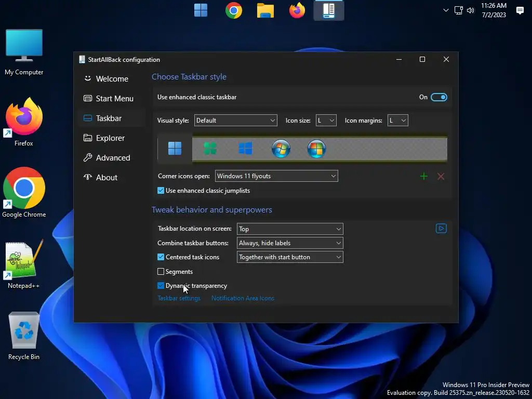Image resolution: width=532 pixels, height=399 pixels.
Task: Open the video demo play icon
Action: [x=441, y=229]
